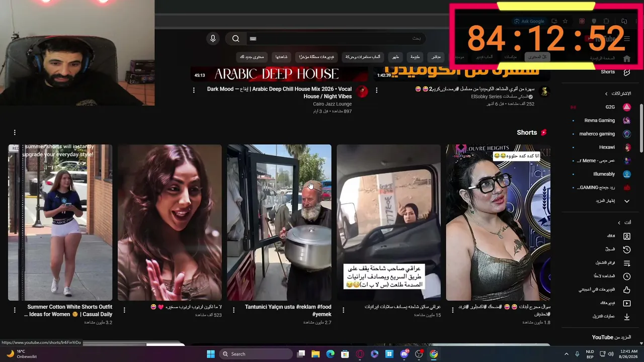Image resolution: width=644 pixels, height=362 pixels.
Task: Open Downloads arrow icon in sidebar
Action: point(627,317)
